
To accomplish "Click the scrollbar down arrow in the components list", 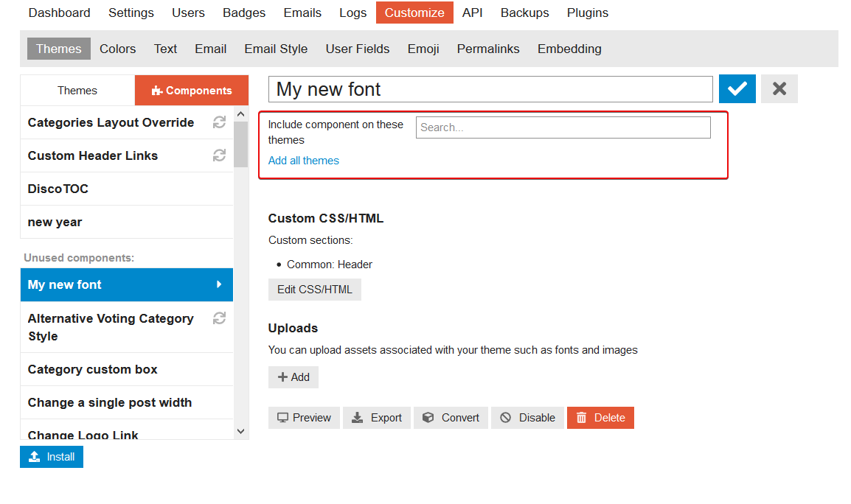I will coord(241,431).
